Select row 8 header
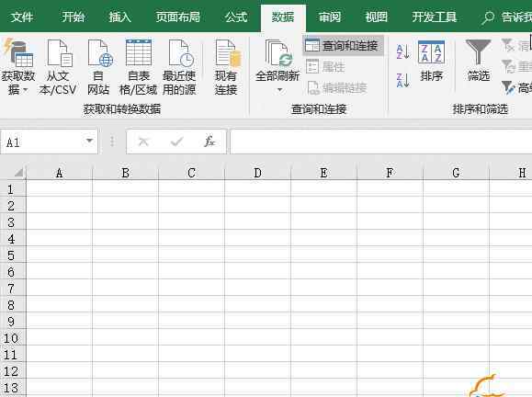Viewport: 532px width, 397px height. coord(13,305)
